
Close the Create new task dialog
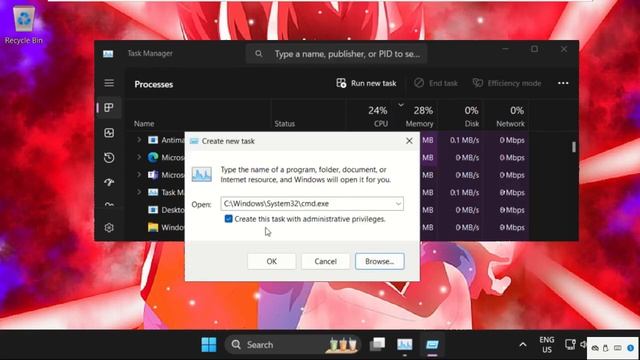click(409, 141)
